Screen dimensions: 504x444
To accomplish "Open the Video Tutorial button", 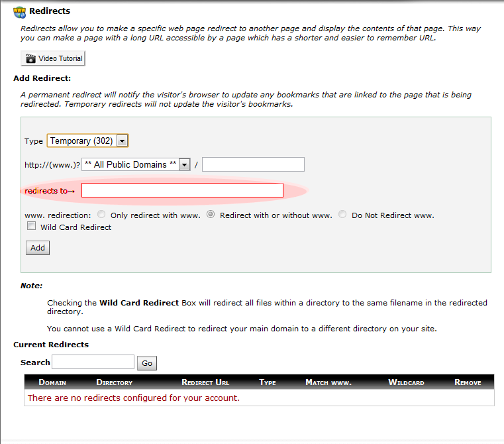I will pyautogui.click(x=53, y=58).
